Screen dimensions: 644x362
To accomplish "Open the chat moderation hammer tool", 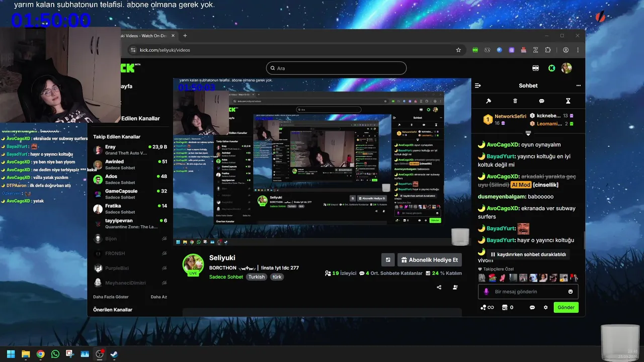I will (x=488, y=101).
